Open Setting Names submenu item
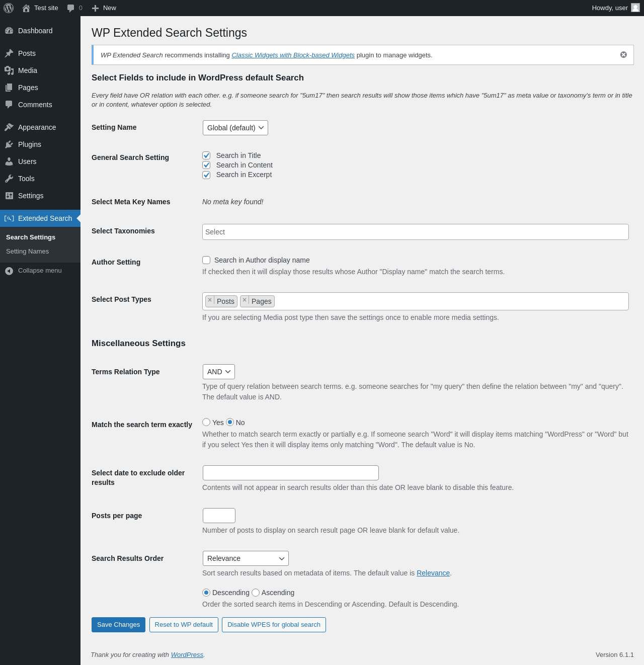This screenshot has width=644, height=665. coord(28,252)
